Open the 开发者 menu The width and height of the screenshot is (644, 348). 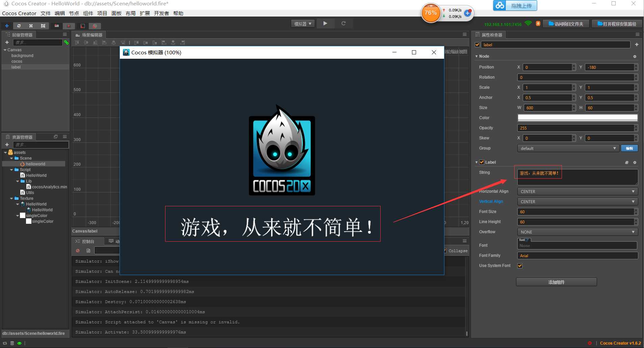[x=161, y=14]
